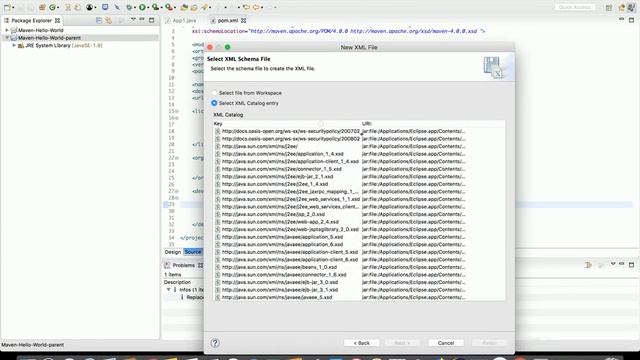The height and width of the screenshot is (360, 640).
Task: Click the New file wizard toolbar icon
Action: 7,7
